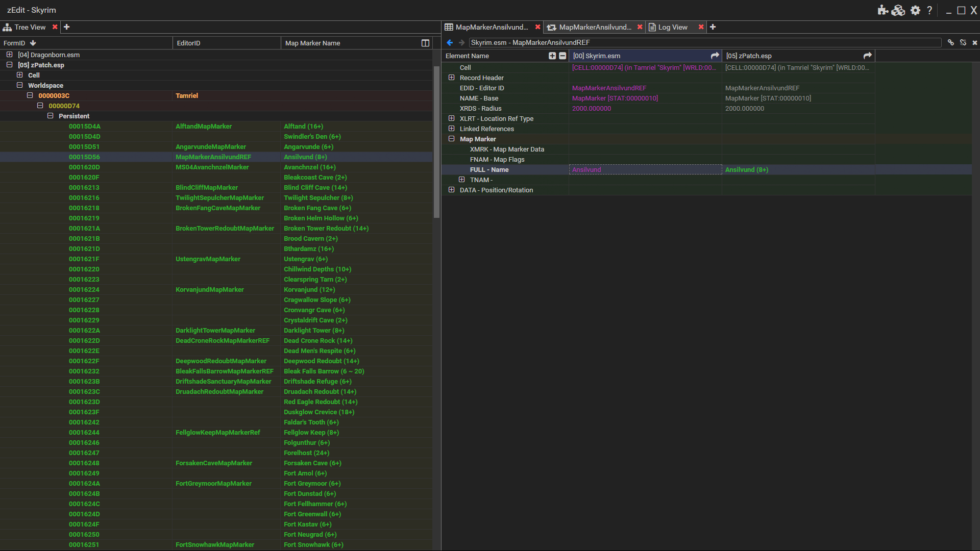Image resolution: width=980 pixels, height=551 pixels.
Task: Click the tree view vertical scrollbar
Action: (436, 143)
